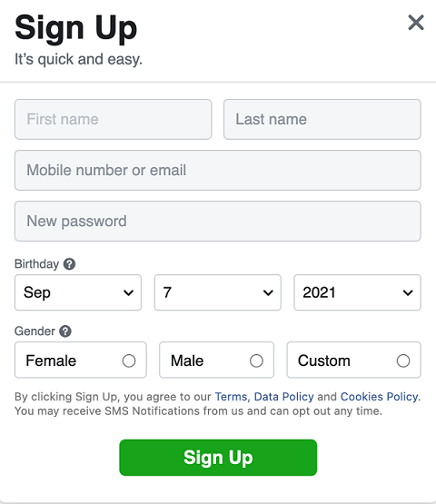Click the Gender help question-mark icon

pyautogui.click(x=65, y=331)
